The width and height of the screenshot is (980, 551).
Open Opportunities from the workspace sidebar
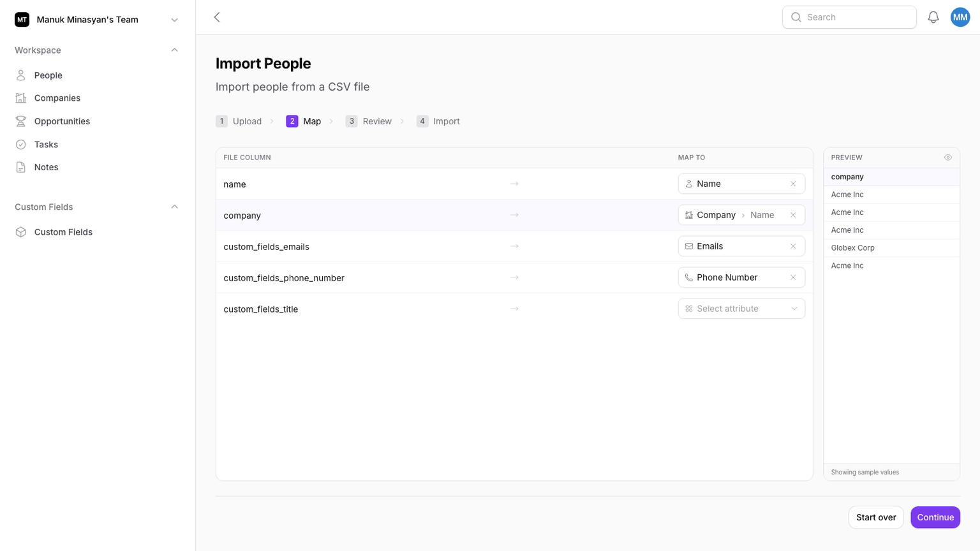tap(61, 121)
